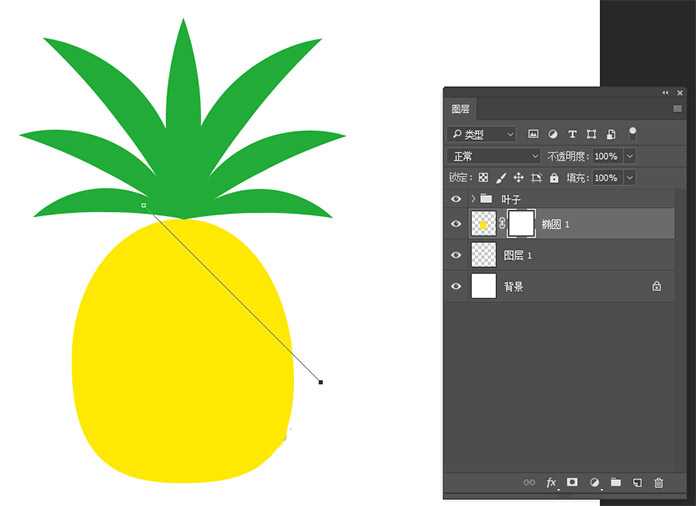Expand the 叶子 layer group
Screen dimensions: 696x506
coord(472,199)
